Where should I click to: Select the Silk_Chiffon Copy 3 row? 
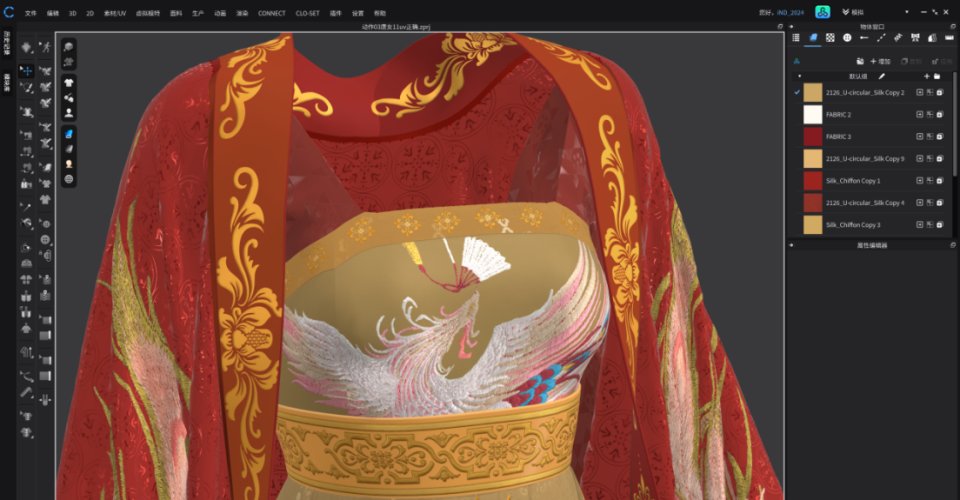872,225
